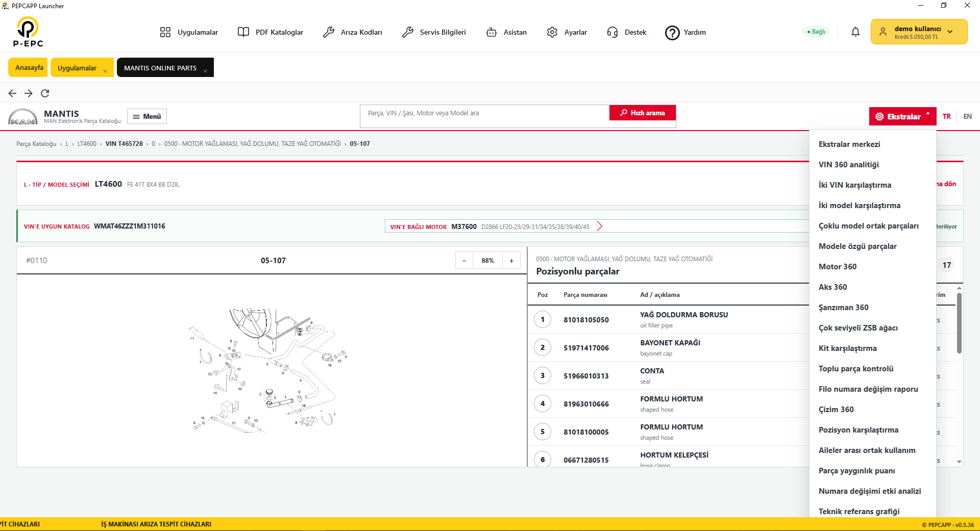980x531 pixels.
Task: Open Filo numara değişim raporu
Action: pyautogui.click(x=872, y=389)
